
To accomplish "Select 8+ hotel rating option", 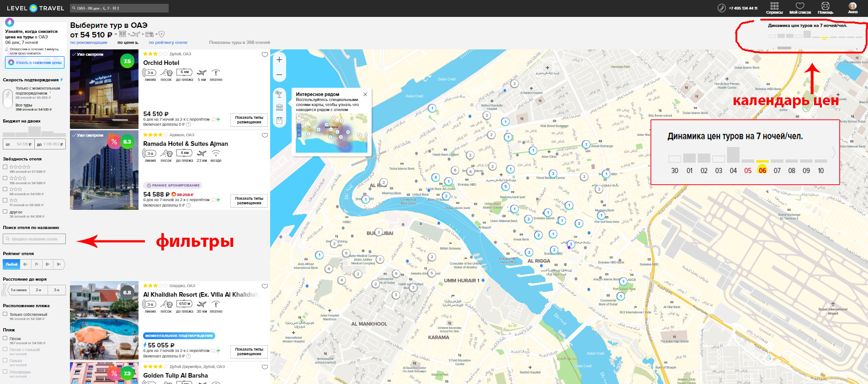I will point(48,264).
